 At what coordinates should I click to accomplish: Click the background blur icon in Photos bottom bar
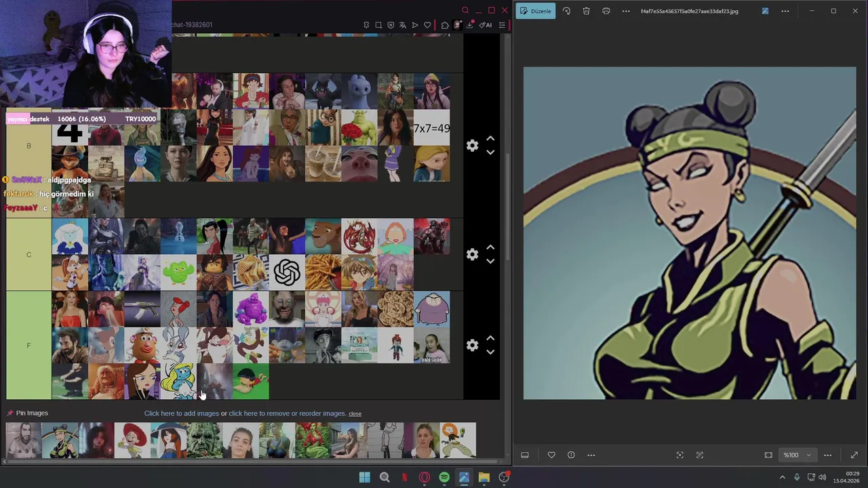coord(700,455)
